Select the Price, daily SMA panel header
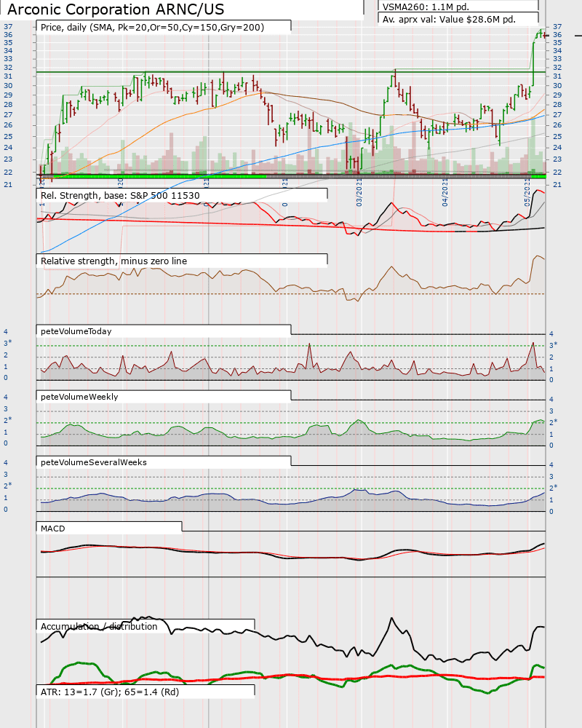This screenshot has height=728, width=582. click(152, 28)
